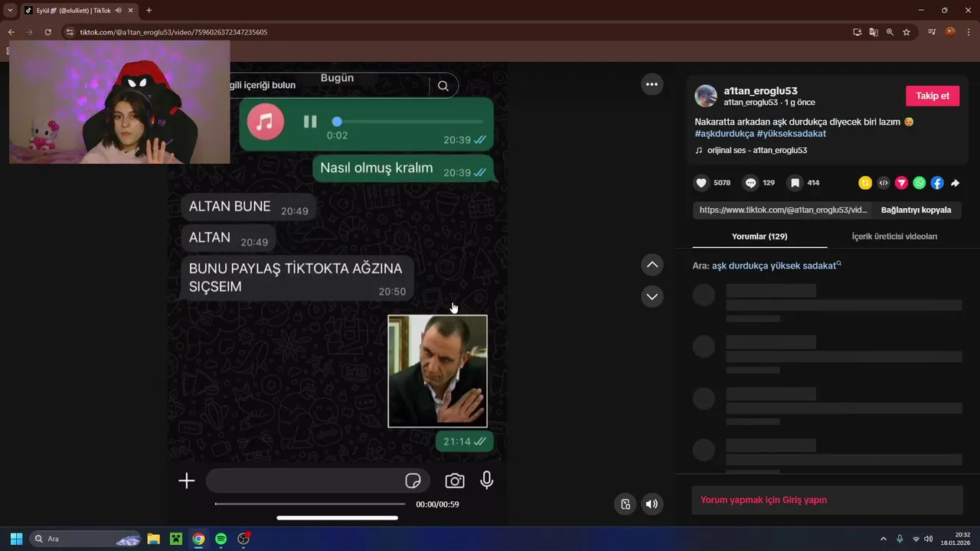Click the video URL text field
980x551 pixels.
(x=782, y=210)
